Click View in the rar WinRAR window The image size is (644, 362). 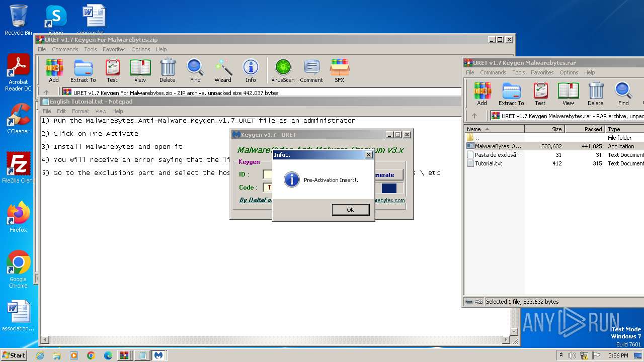point(568,94)
